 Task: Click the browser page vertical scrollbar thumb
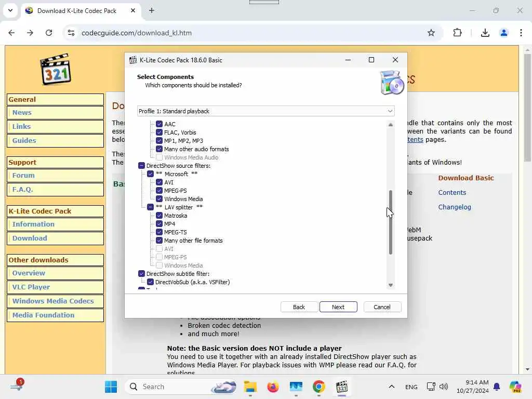coord(527,108)
